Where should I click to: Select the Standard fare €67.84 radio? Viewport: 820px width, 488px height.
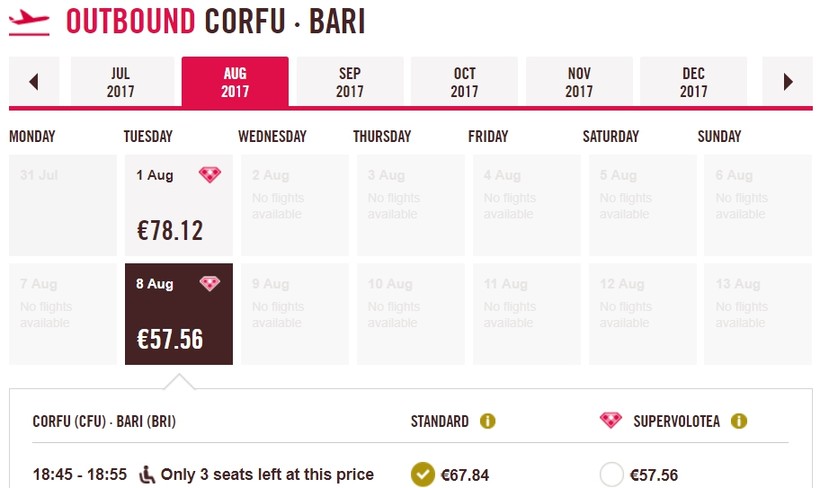point(422,474)
